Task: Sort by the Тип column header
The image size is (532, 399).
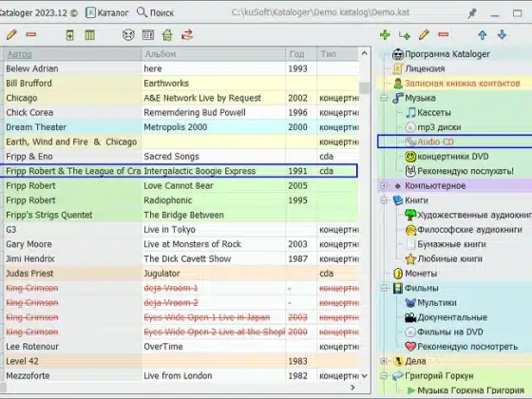Action: coord(337,54)
